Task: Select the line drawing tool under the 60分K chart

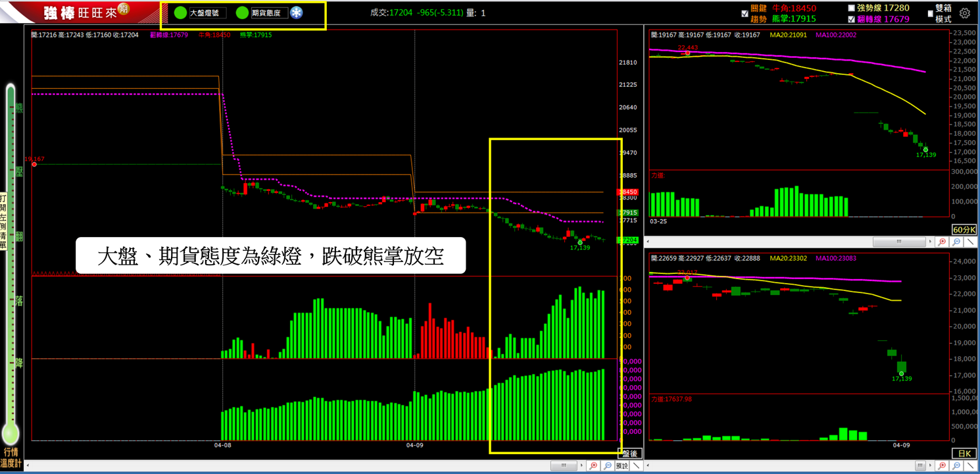Action: (x=970, y=242)
